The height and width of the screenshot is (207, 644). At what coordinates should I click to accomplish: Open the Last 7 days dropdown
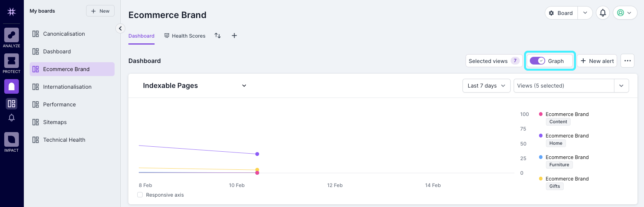tap(486, 86)
